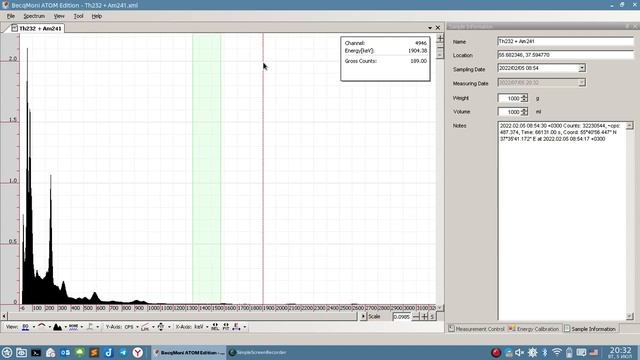Open the Sampling Date dropdown
The image size is (640, 360).
tap(582, 68)
